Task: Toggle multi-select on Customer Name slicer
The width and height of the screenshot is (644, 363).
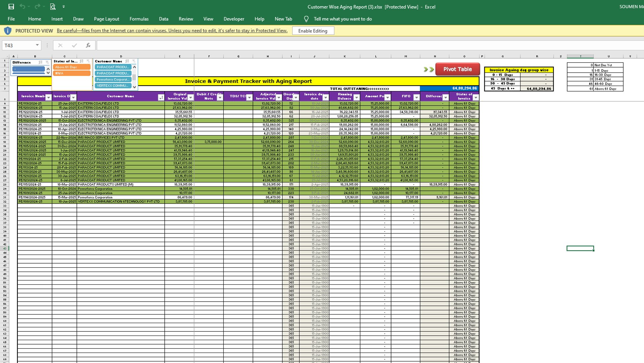Action: point(127,61)
